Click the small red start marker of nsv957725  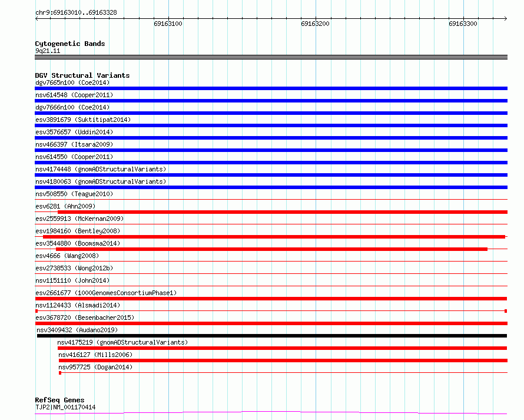pyautogui.click(x=60, y=373)
